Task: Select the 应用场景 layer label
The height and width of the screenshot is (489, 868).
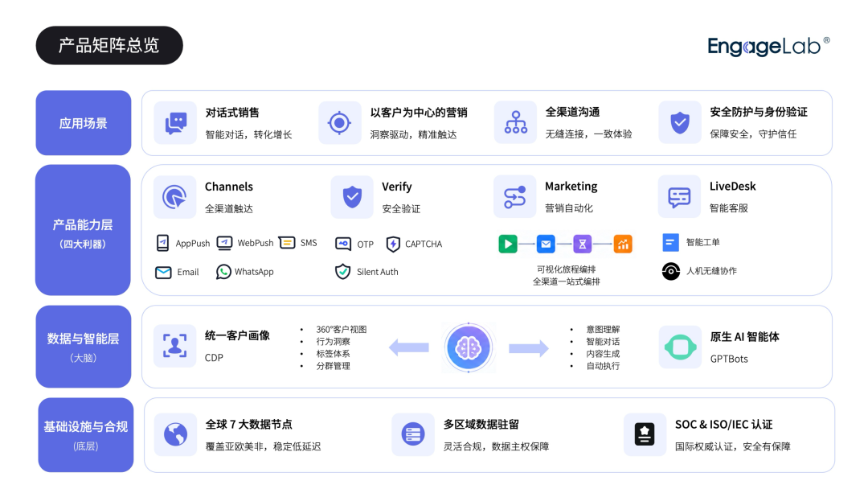Action: 84,123
